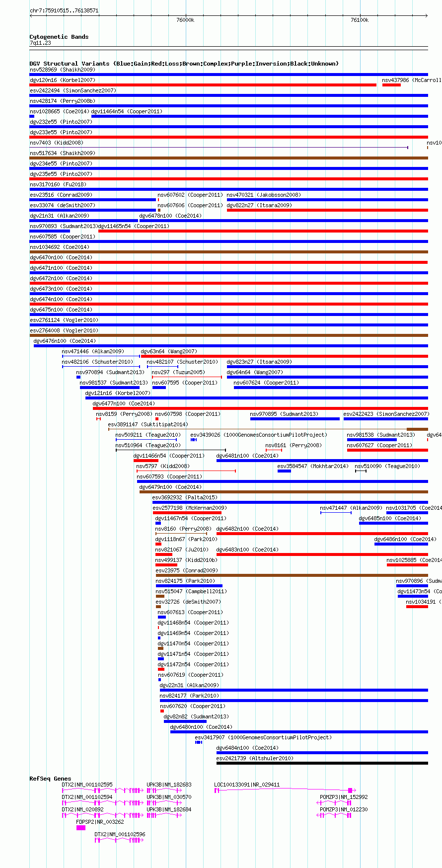
Task: Click nsv482106 (Schuster2010) label
Action: (97, 362)
